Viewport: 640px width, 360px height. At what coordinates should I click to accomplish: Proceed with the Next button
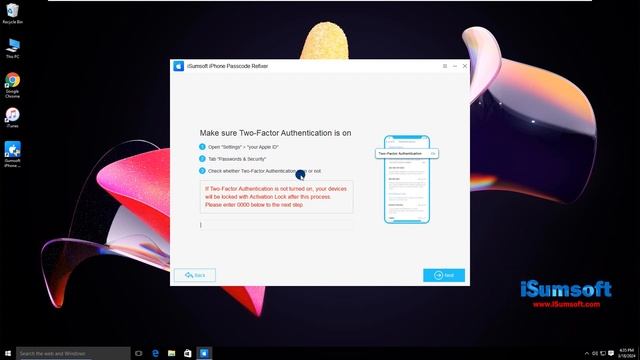point(444,275)
